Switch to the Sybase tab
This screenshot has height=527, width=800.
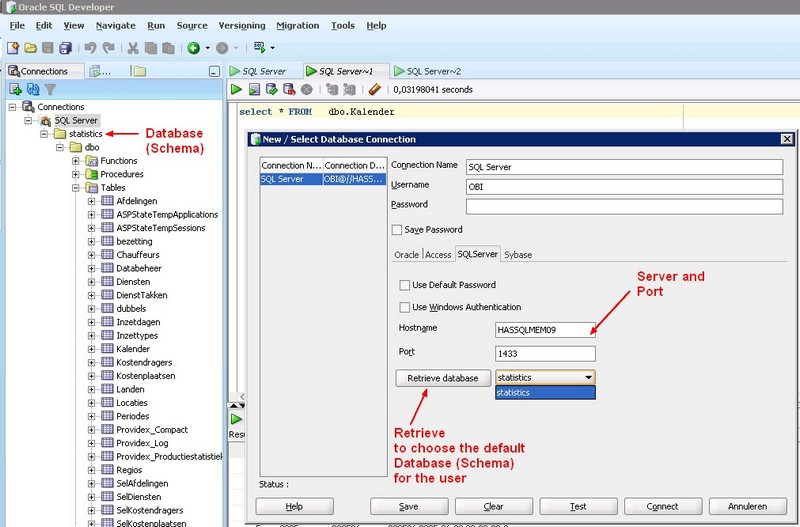518,255
